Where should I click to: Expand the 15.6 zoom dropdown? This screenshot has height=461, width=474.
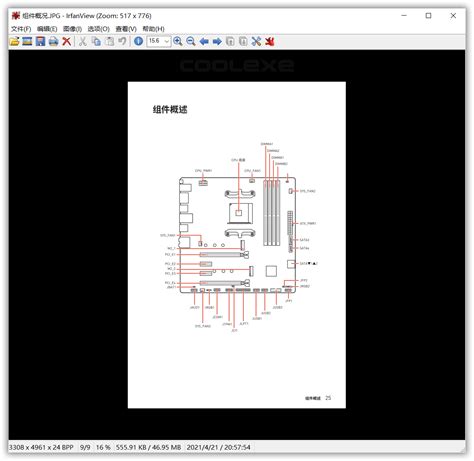coord(167,41)
